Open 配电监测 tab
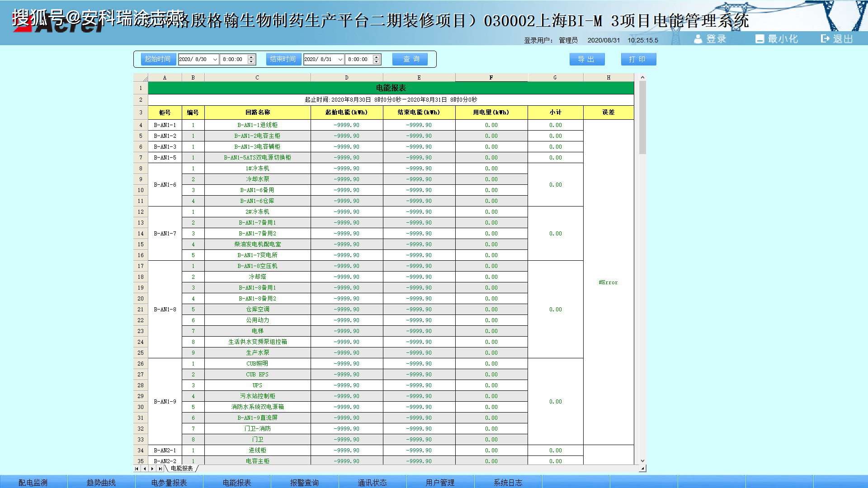The width and height of the screenshot is (868, 488). [33, 482]
